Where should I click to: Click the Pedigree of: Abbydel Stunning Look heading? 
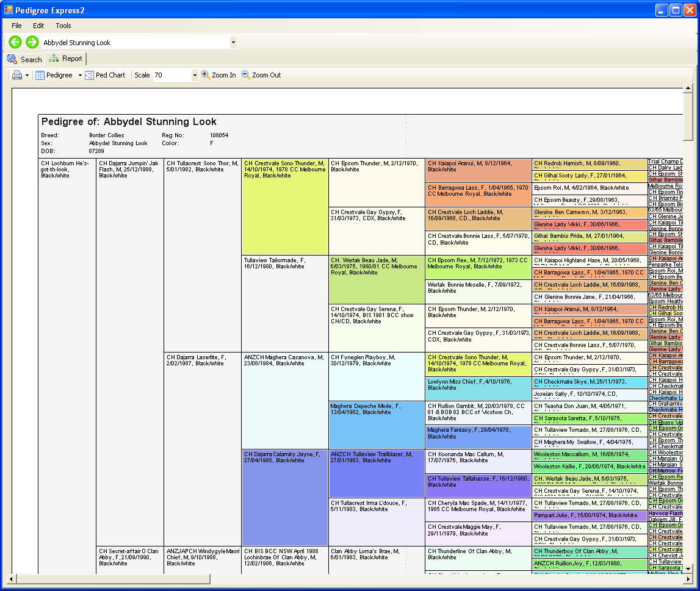[x=129, y=122]
